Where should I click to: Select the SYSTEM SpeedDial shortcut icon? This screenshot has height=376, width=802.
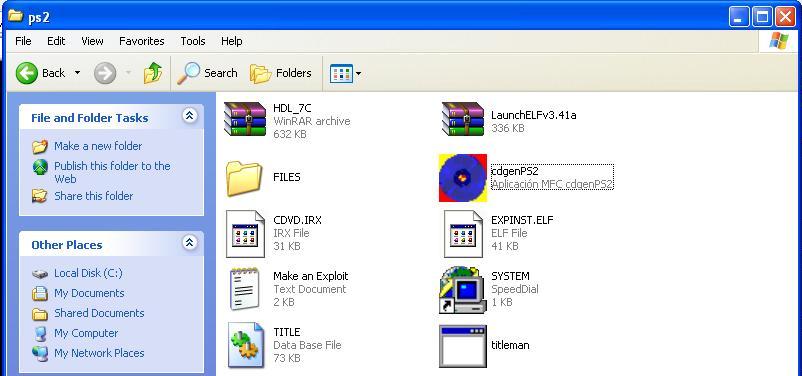pos(462,290)
